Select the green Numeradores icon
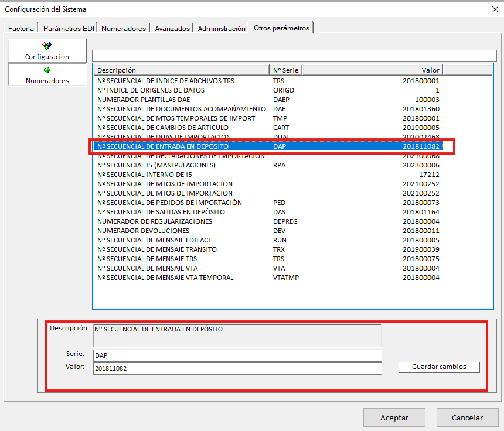The height and width of the screenshot is (431, 504). (47, 70)
